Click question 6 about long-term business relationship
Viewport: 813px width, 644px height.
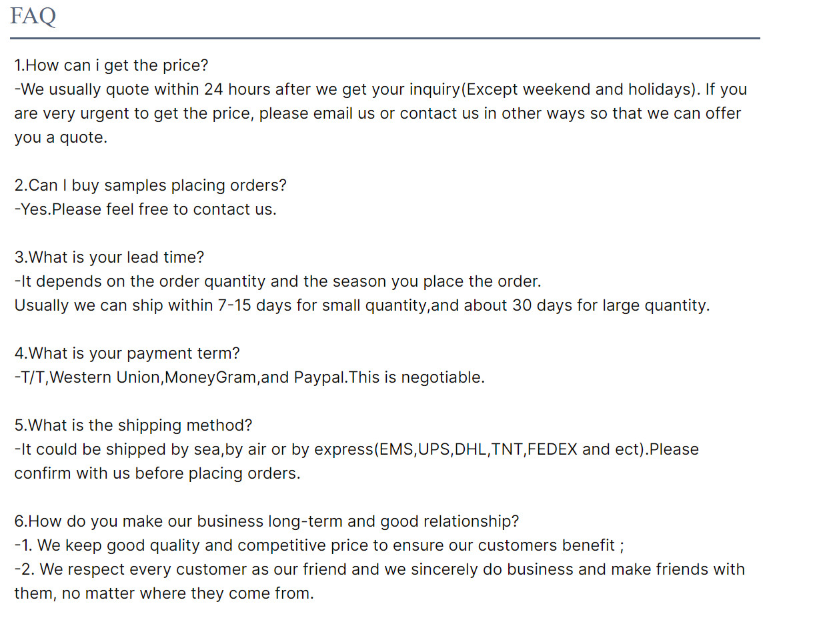[x=267, y=521]
